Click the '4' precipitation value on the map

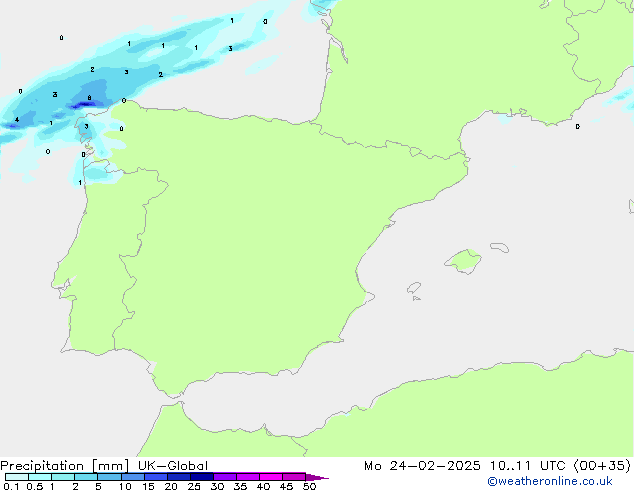click(17, 120)
